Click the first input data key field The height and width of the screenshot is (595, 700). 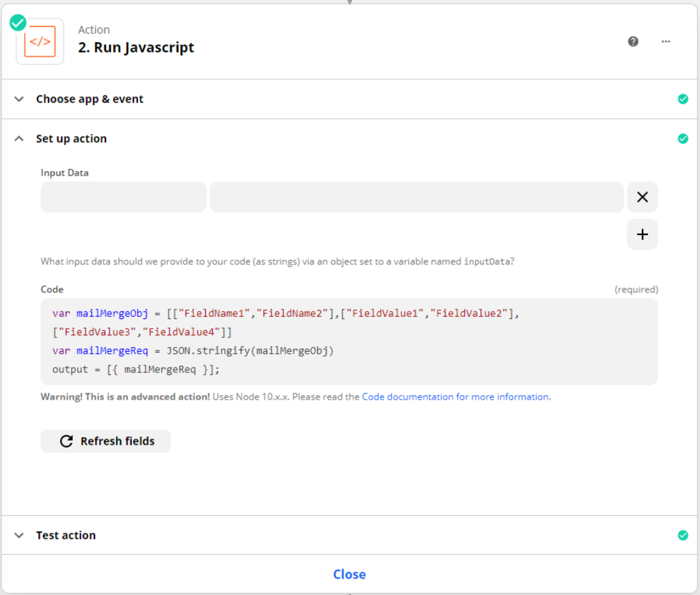click(x=123, y=197)
